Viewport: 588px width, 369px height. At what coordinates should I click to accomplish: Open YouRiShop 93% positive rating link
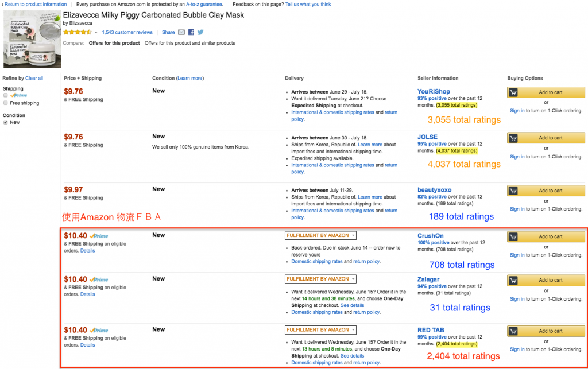click(432, 99)
